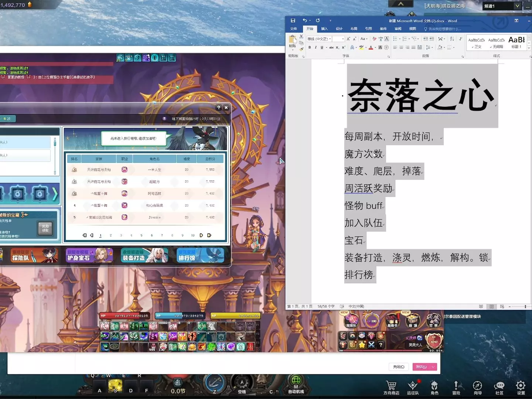This screenshot has width=532, height=399.
Task: Open the 装备打造 equipment crafting banner
Action: [x=144, y=255]
